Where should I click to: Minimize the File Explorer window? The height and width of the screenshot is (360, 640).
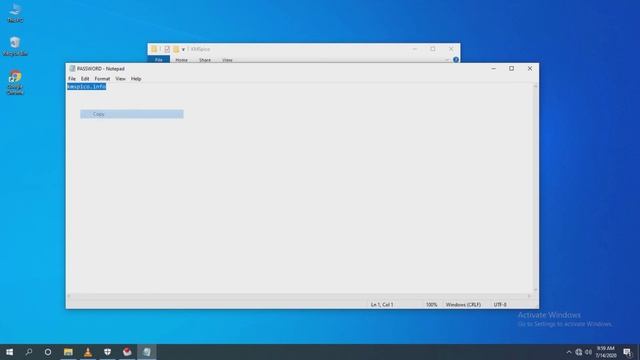(415, 49)
